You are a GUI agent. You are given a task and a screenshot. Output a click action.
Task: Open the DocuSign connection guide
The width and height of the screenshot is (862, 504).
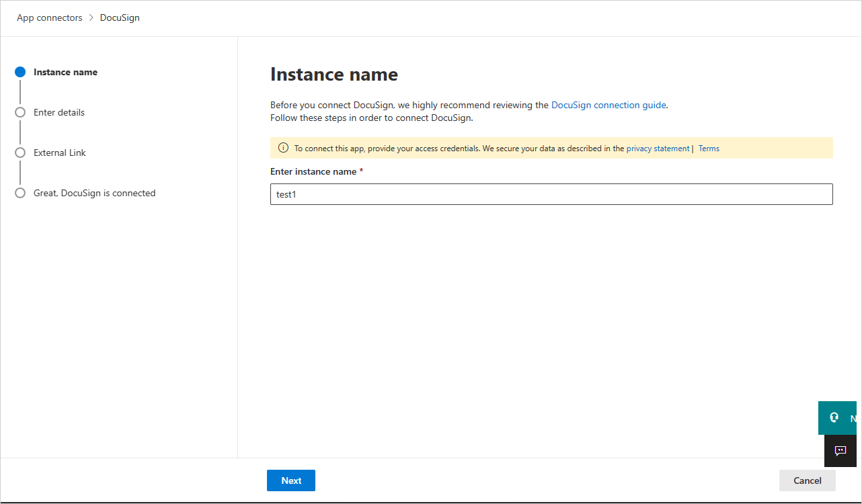coord(607,105)
